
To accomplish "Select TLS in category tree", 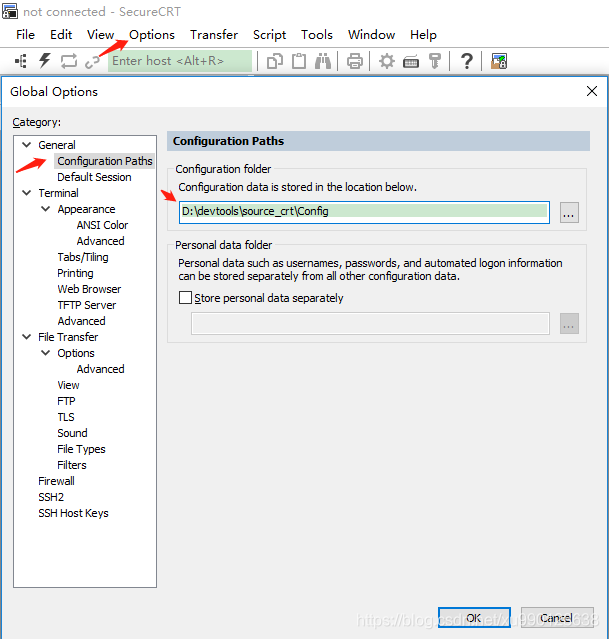I will (66, 416).
